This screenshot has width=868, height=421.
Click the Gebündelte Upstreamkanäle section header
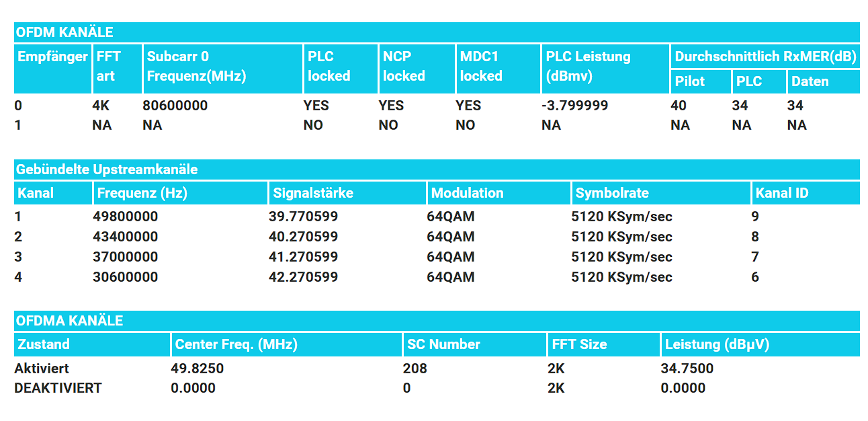pyautogui.click(x=106, y=169)
